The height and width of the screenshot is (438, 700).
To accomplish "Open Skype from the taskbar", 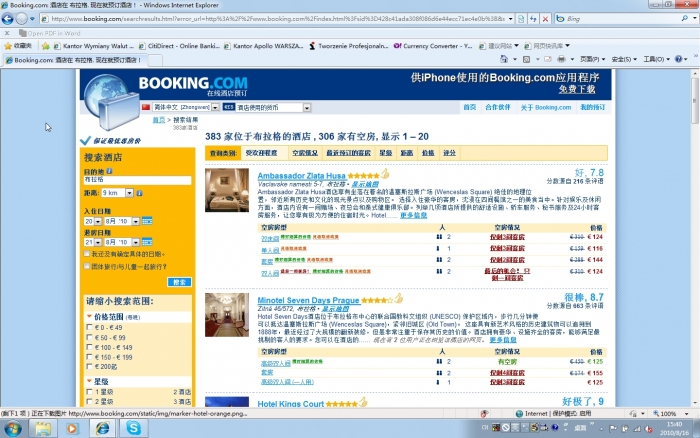I will pyautogui.click(x=133, y=427).
